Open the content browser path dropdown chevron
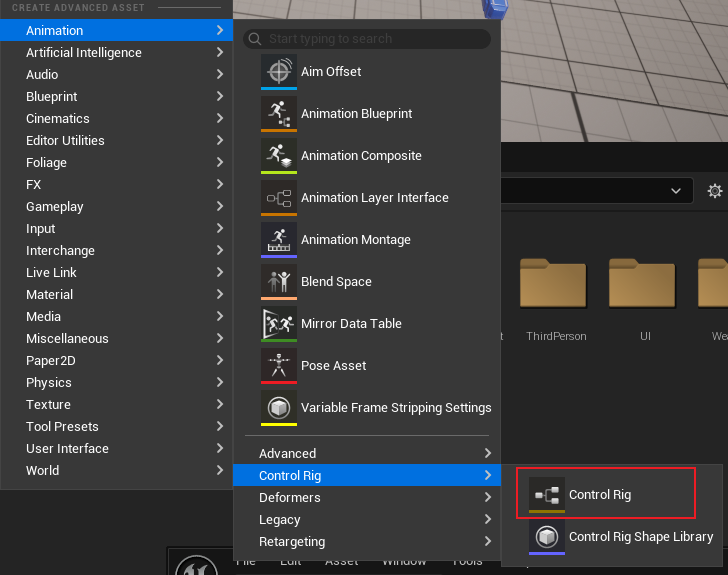The image size is (728, 575). [x=676, y=191]
